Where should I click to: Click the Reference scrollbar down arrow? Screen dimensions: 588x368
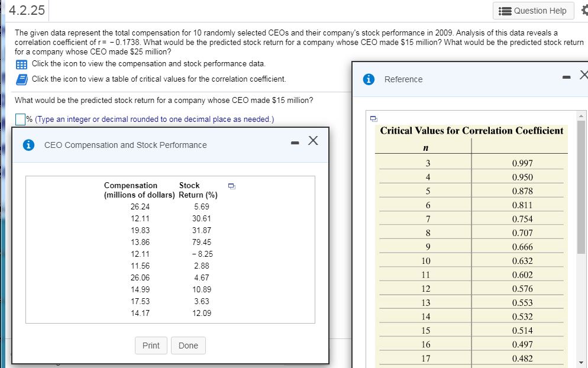click(x=581, y=362)
